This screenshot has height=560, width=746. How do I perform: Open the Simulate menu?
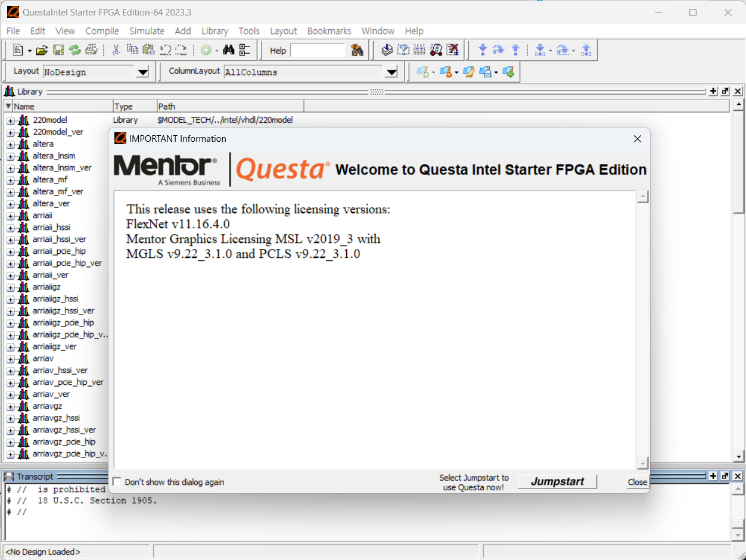[x=147, y=31]
